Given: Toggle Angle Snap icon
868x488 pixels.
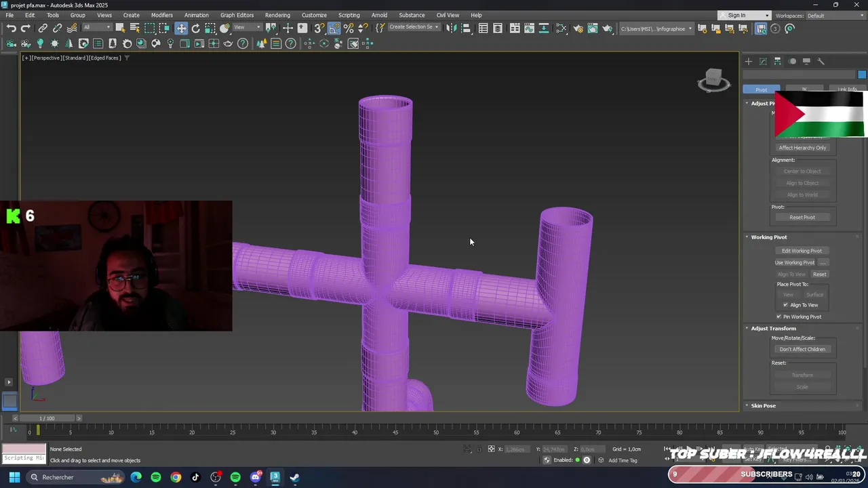Looking at the screenshot, I should tap(334, 28).
